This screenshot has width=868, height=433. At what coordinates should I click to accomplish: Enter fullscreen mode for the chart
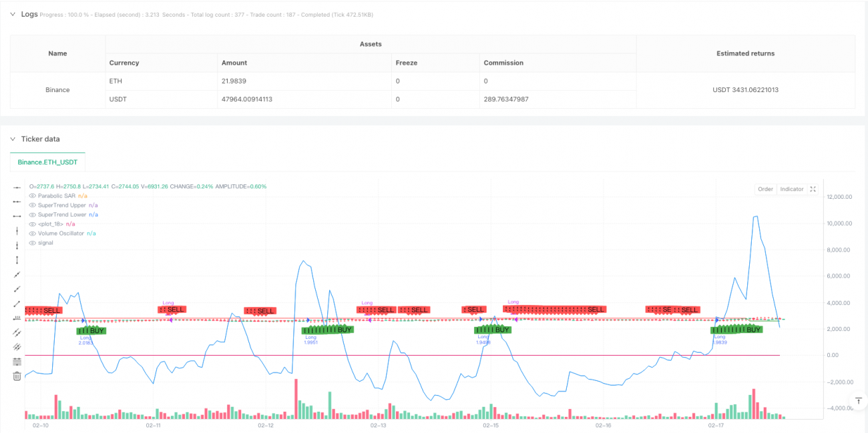(813, 189)
